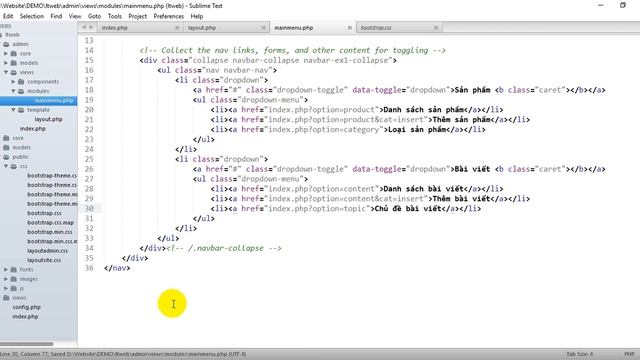Click line number 30 in gutter
Screen dimensions: 640x360
tap(89, 209)
